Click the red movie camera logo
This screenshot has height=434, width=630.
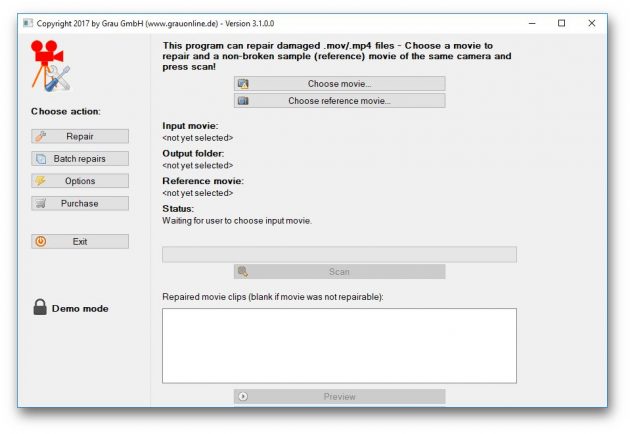pyautogui.click(x=51, y=66)
